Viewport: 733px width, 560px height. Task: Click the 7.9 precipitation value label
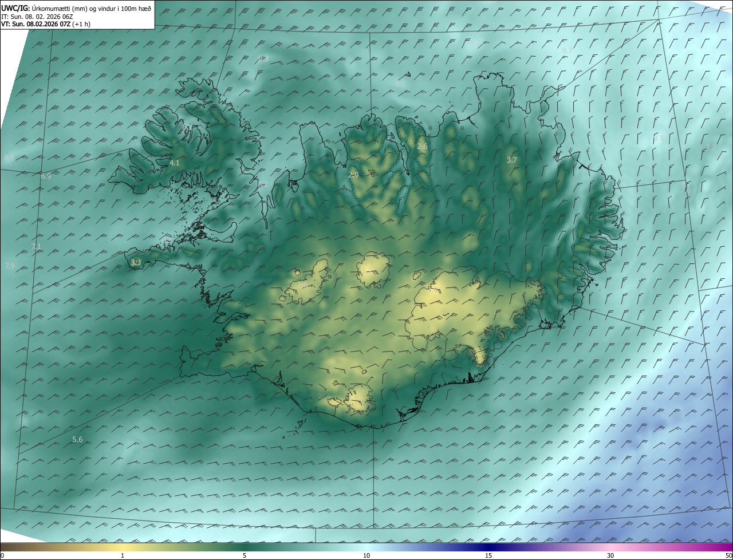[x=10, y=266]
